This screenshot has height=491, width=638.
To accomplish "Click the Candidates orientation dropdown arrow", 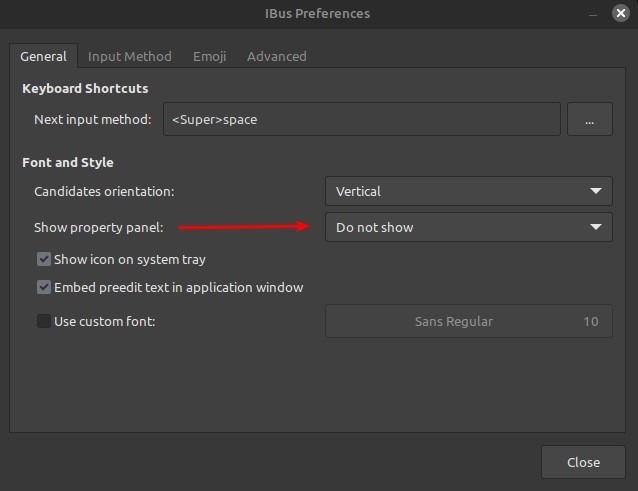I will tap(596, 191).
